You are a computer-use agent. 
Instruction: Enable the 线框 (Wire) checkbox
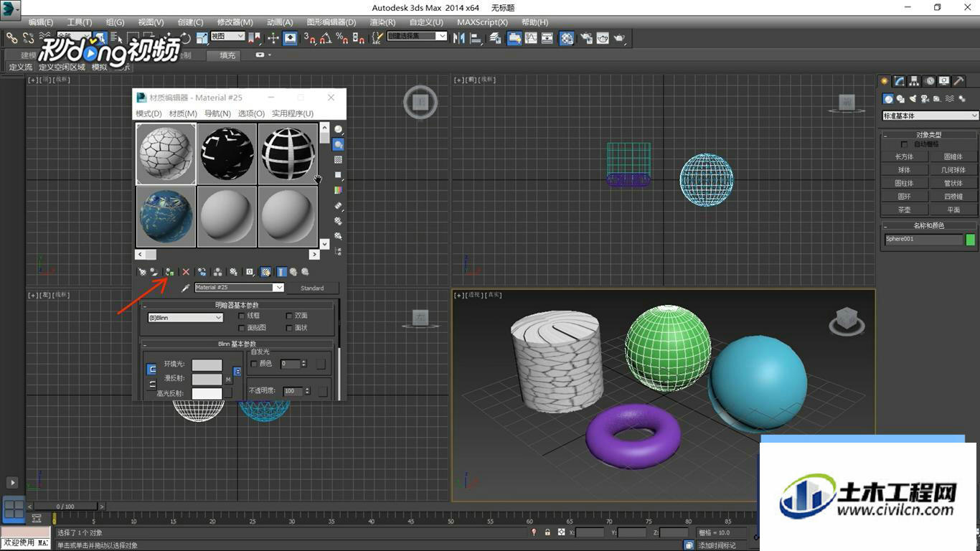242,316
